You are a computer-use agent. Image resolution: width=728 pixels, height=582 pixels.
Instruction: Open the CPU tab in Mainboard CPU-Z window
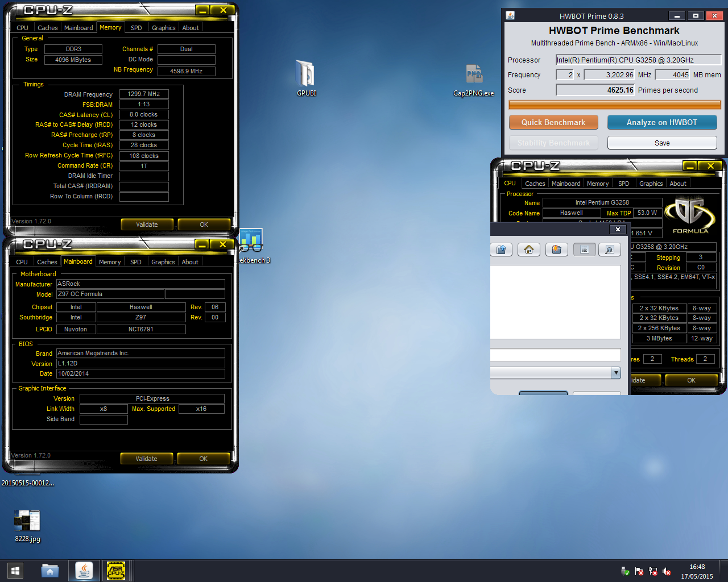pyautogui.click(x=22, y=262)
